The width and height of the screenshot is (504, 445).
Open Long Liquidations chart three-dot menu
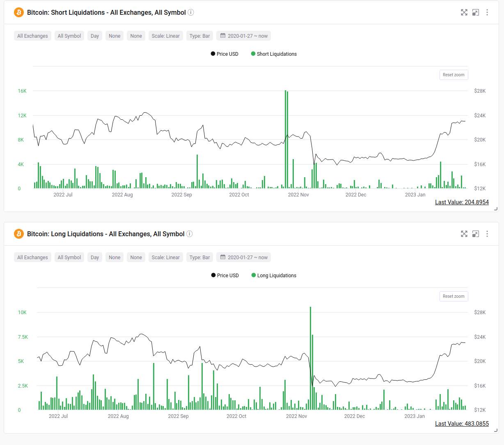click(x=487, y=234)
